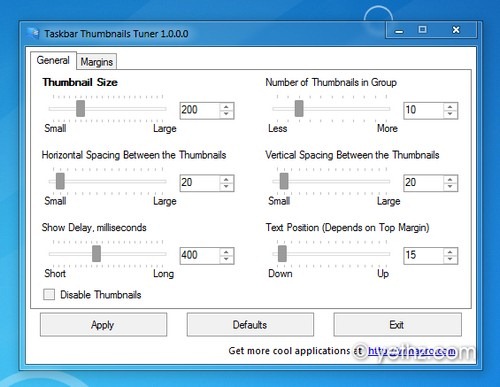Click the Show Delay slider handle
The image size is (500, 387).
pyautogui.click(x=96, y=254)
